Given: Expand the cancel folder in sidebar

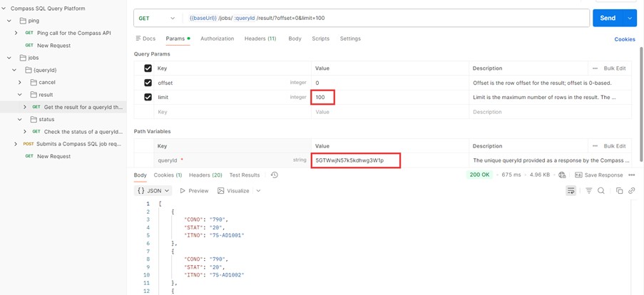Looking at the screenshot, I should coord(20,83).
